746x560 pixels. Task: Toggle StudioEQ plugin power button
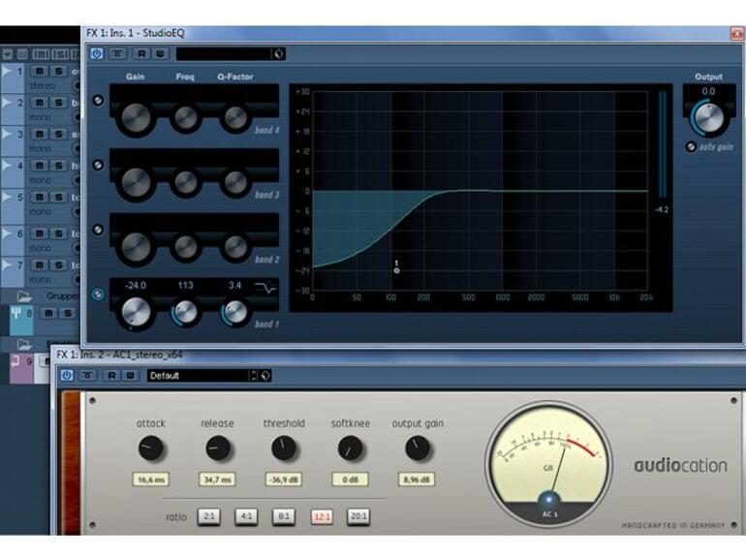click(97, 53)
